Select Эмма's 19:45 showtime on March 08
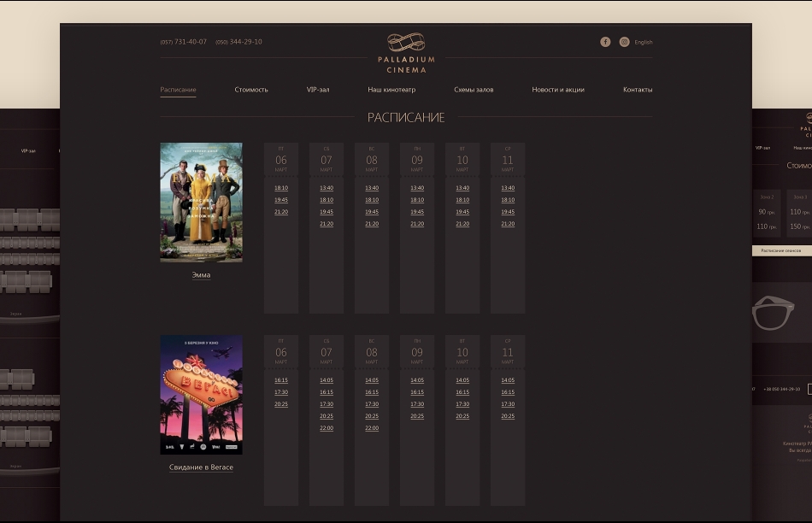 (x=372, y=212)
